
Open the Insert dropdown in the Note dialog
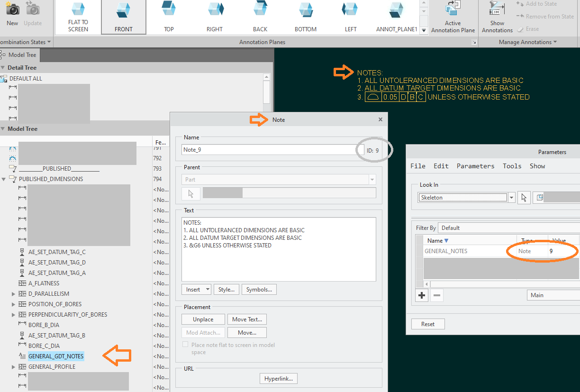[196, 289]
